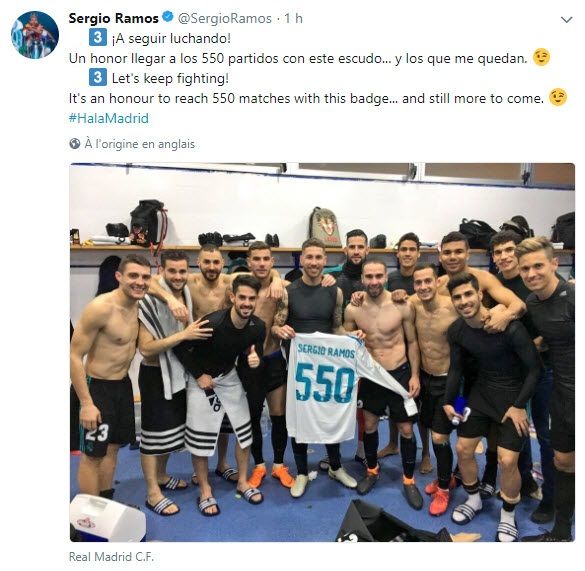Viewport: 585px width, 571px height.
Task: Click the first blue number 3 emoji
Action: [x=98, y=37]
